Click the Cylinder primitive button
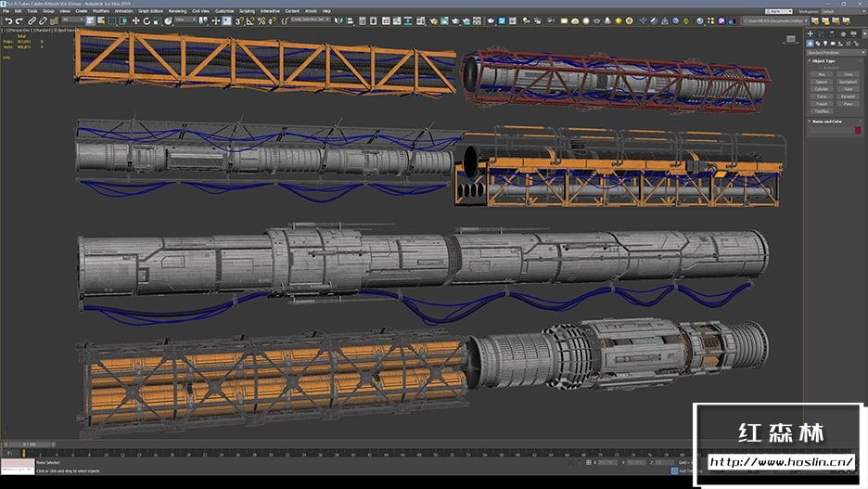This screenshot has width=868, height=489. (x=822, y=89)
